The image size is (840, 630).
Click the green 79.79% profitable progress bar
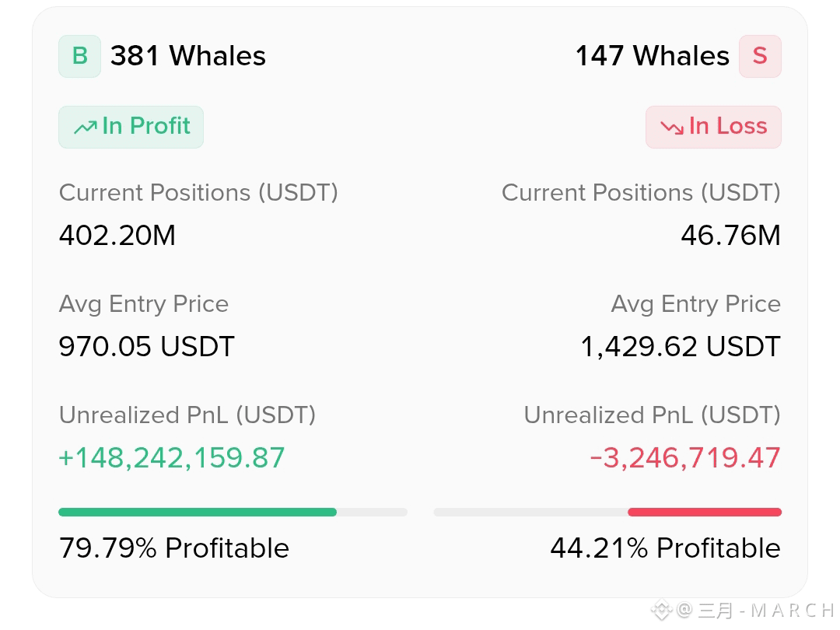pyautogui.click(x=233, y=512)
